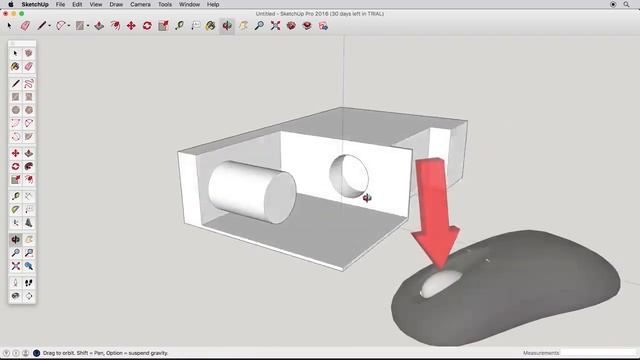Select the Pie tool in left palette
Viewport: 640px width, 360px height.
(x=29, y=136)
